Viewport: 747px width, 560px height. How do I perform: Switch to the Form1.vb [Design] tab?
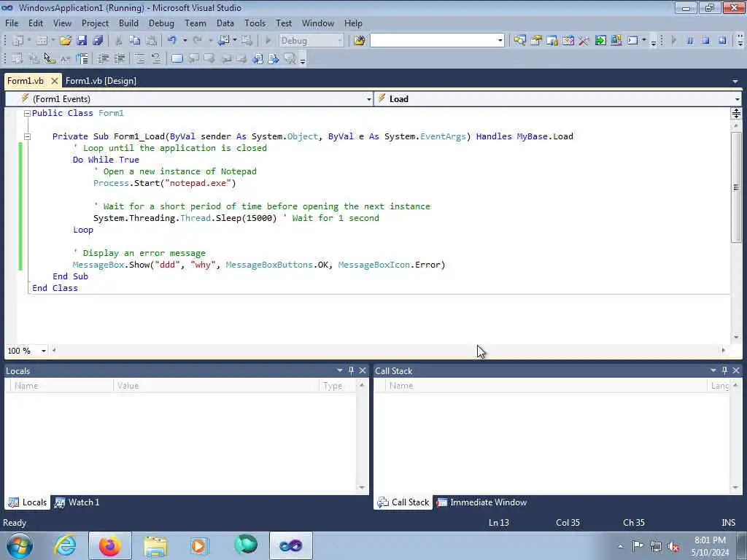coord(101,81)
